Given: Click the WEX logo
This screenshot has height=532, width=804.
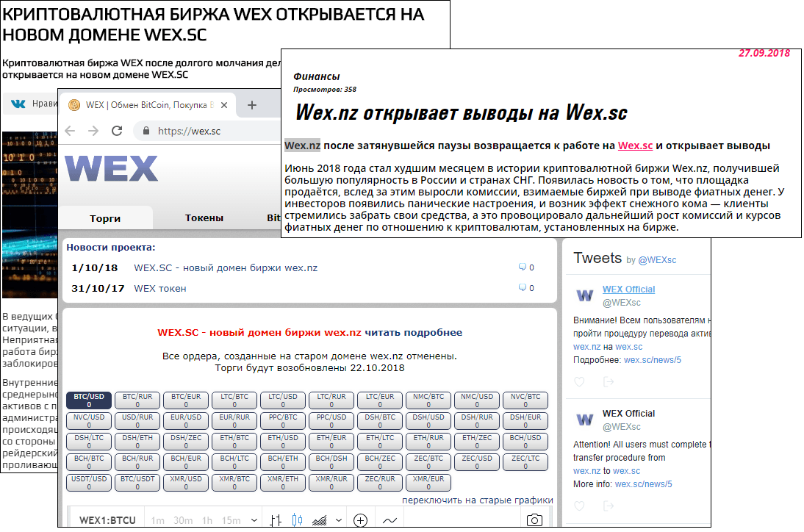Looking at the screenshot, I should pos(111,168).
